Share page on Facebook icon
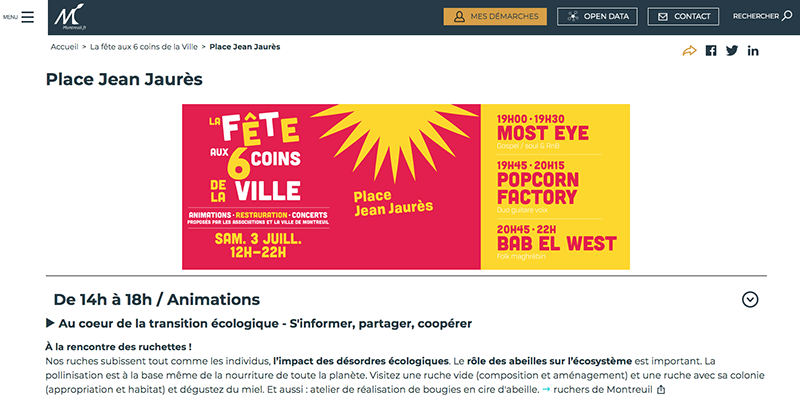This screenshot has height=407, width=800. click(711, 50)
